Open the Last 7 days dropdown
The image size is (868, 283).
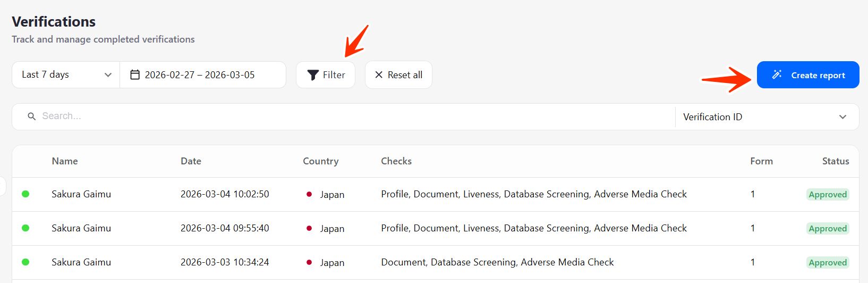(x=66, y=75)
